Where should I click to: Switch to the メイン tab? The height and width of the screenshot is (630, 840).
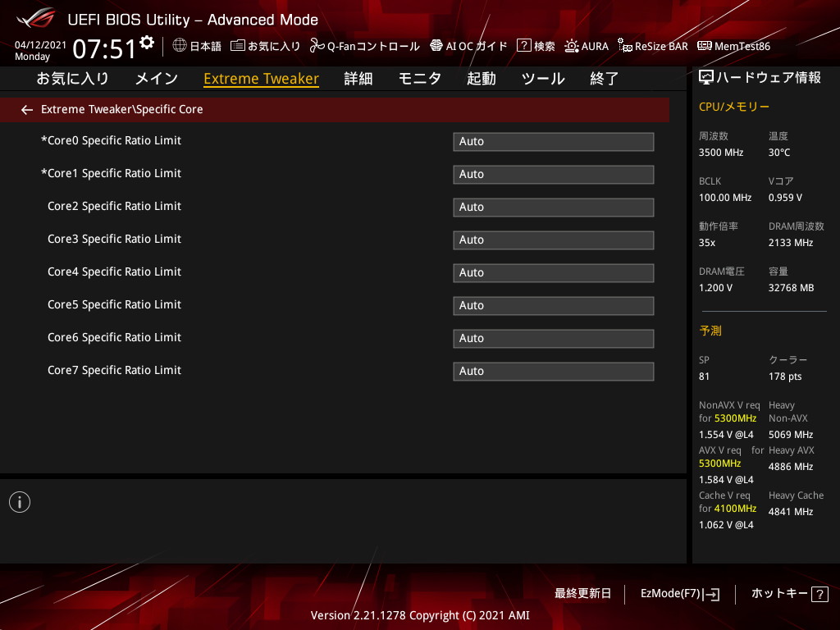(157, 79)
